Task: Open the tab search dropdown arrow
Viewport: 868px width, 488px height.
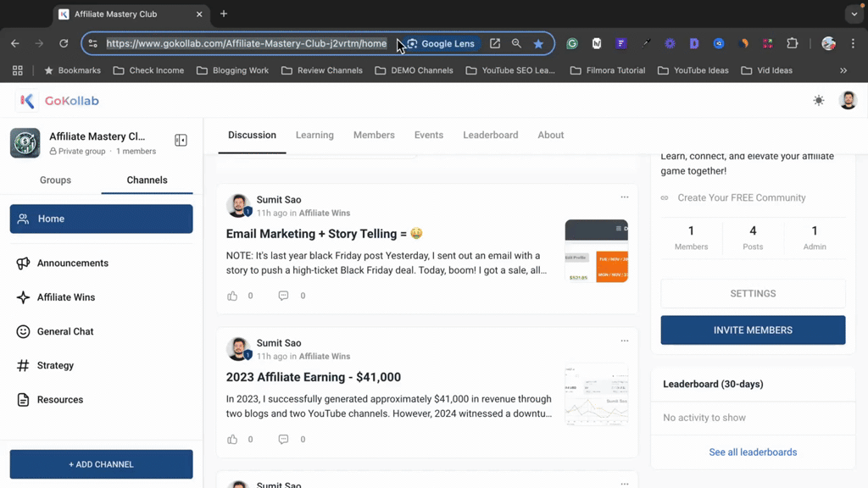Action: [x=854, y=14]
